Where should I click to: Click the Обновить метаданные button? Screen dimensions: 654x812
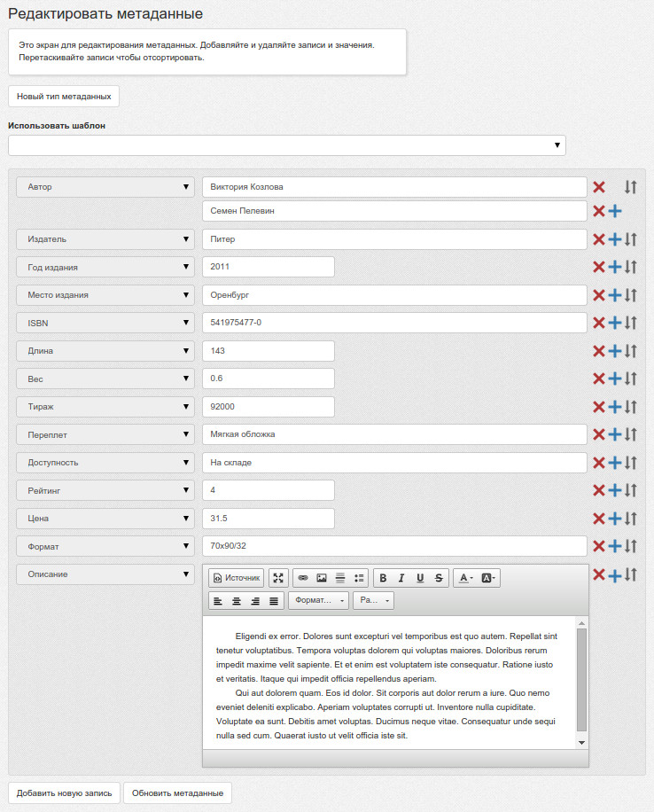click(177, 792)
